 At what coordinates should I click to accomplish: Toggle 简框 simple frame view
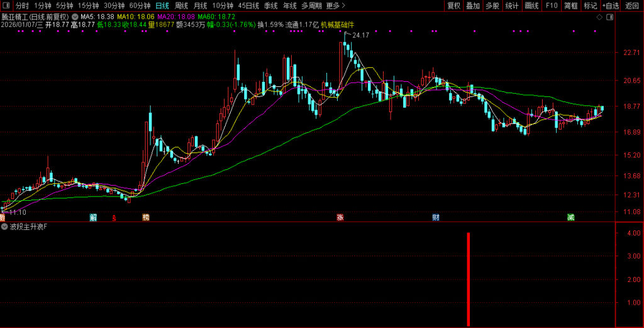(570, 6)
